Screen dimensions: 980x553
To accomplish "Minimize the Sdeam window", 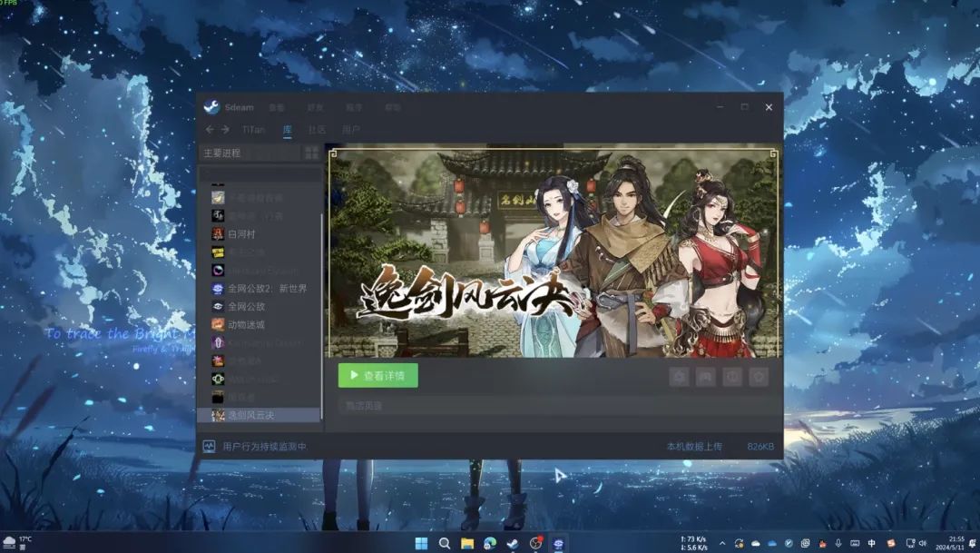I will [x=720, y=107].
